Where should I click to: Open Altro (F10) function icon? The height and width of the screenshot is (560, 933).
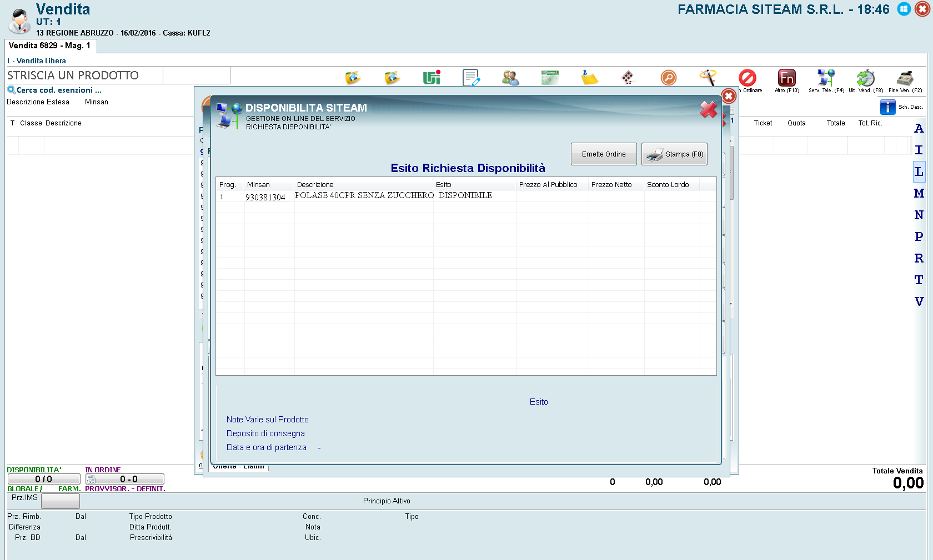click(787, 78)
